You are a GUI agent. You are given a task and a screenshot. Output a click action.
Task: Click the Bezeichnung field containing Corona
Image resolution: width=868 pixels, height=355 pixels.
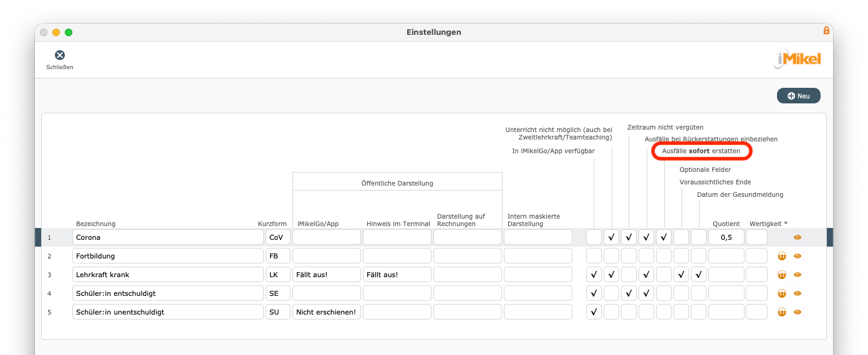(x=168, y=237)
